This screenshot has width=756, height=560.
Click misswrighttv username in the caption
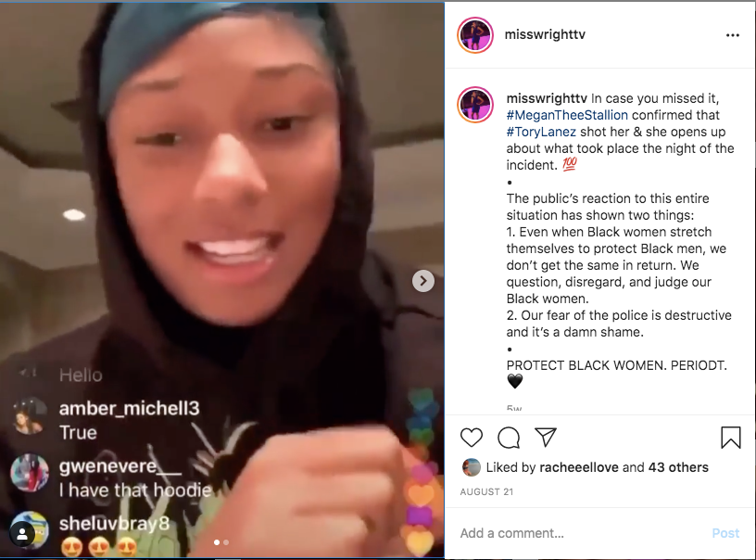[547, 98]
